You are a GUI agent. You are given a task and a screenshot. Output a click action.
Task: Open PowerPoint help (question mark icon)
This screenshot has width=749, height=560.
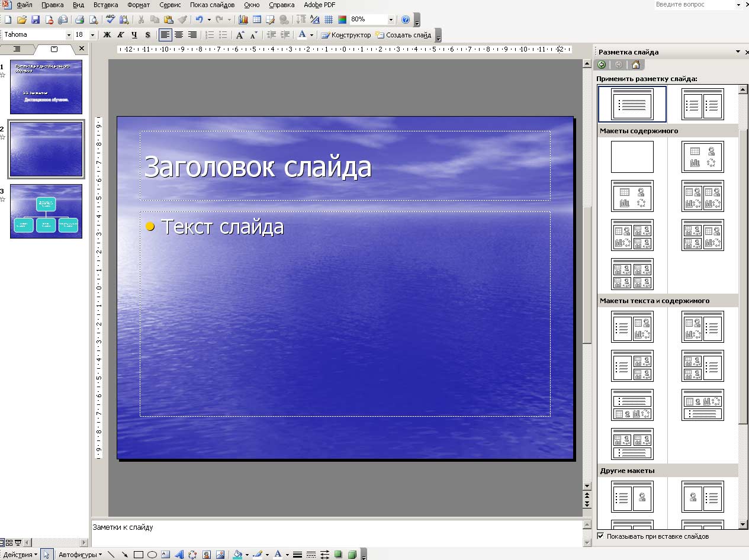406,20
